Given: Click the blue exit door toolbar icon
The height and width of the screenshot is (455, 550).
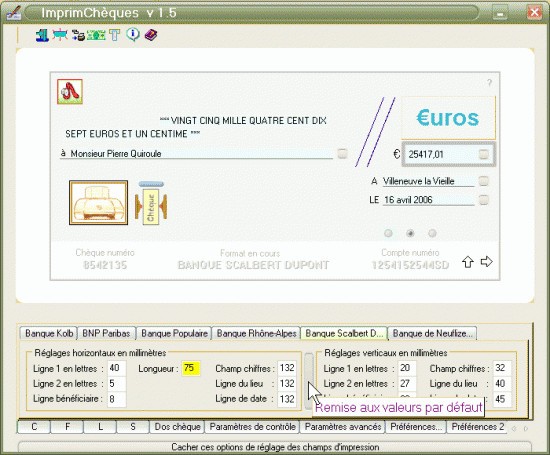Looking at the screenshot, I should tap(42, 35).
